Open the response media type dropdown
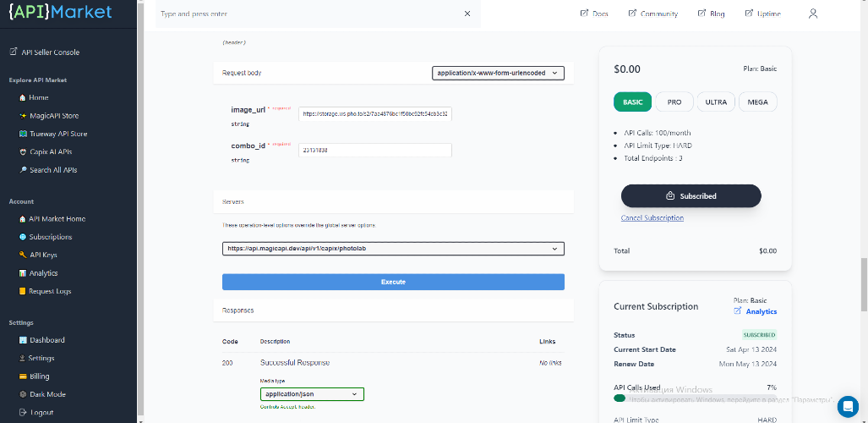This screenshot has width=868, height=423. [312, 393]
